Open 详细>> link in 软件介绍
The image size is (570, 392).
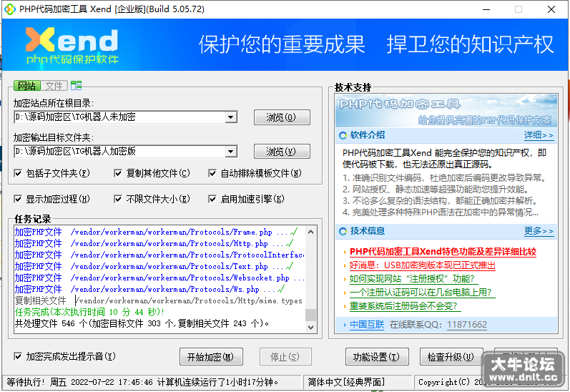(539, 135)
